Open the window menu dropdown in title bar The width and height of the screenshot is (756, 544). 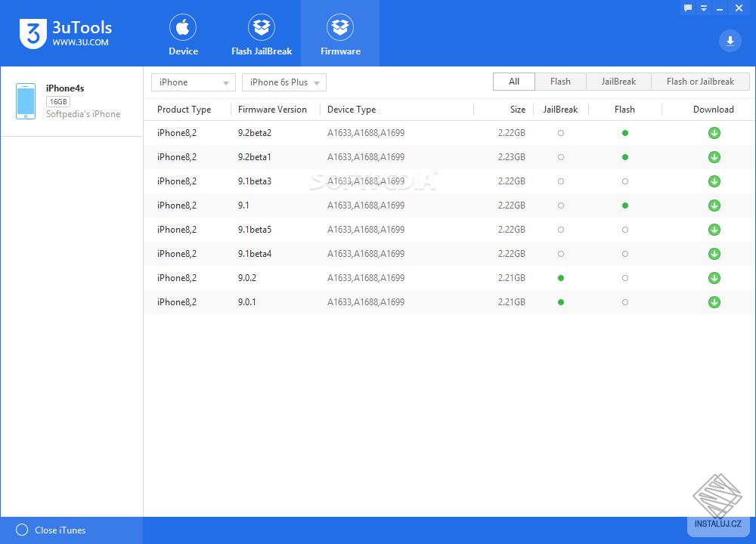click(x=704, y=8)
